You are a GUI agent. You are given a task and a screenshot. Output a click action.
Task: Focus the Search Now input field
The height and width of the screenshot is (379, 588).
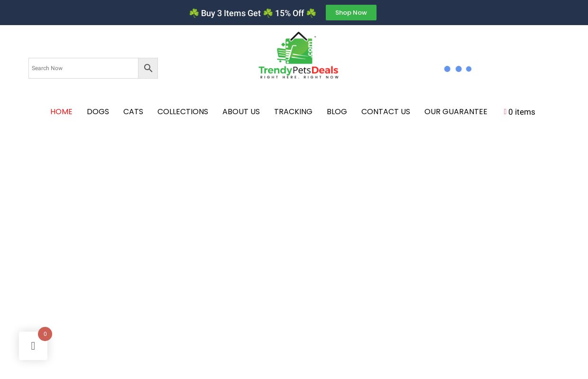pos(83,68)
